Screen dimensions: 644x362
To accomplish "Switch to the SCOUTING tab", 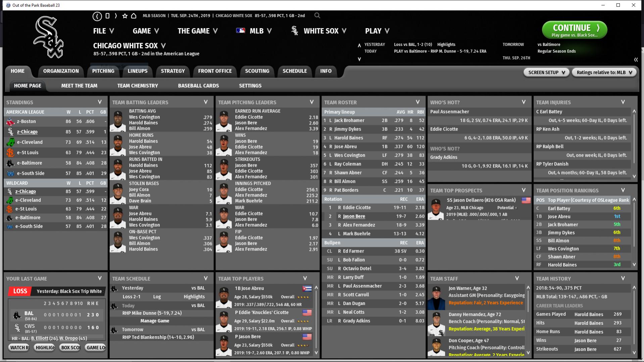I will 257,71.
